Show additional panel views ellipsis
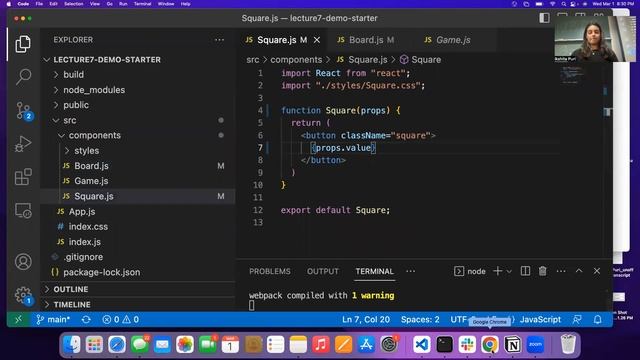This screenshot has height=360, width=640. pos(410,271)
